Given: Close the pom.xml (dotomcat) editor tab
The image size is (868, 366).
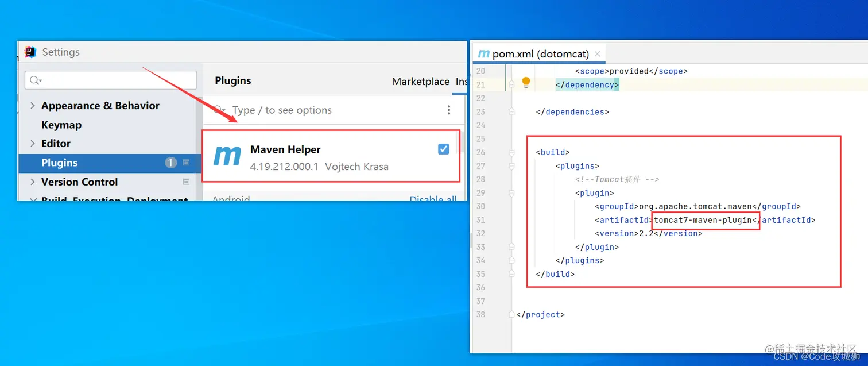Looking at the screenshot, I should click(598, 53).
